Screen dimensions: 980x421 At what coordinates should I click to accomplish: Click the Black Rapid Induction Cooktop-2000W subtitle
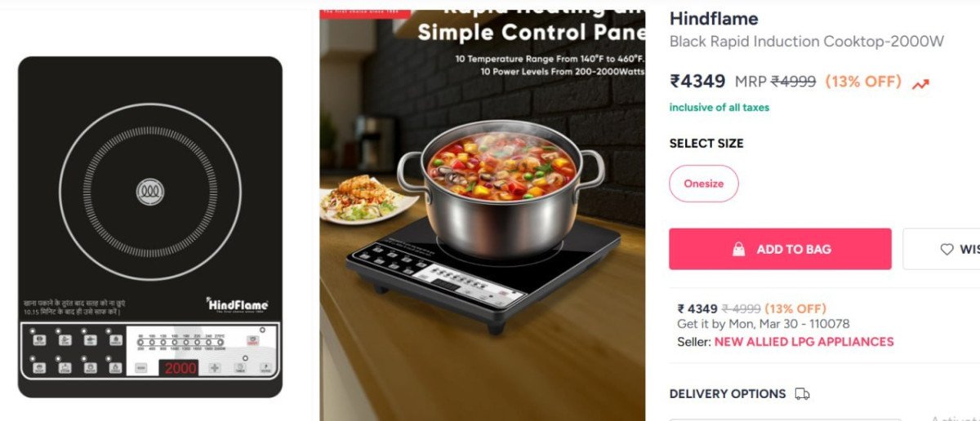pyautogui.click(x=807, y=42)
